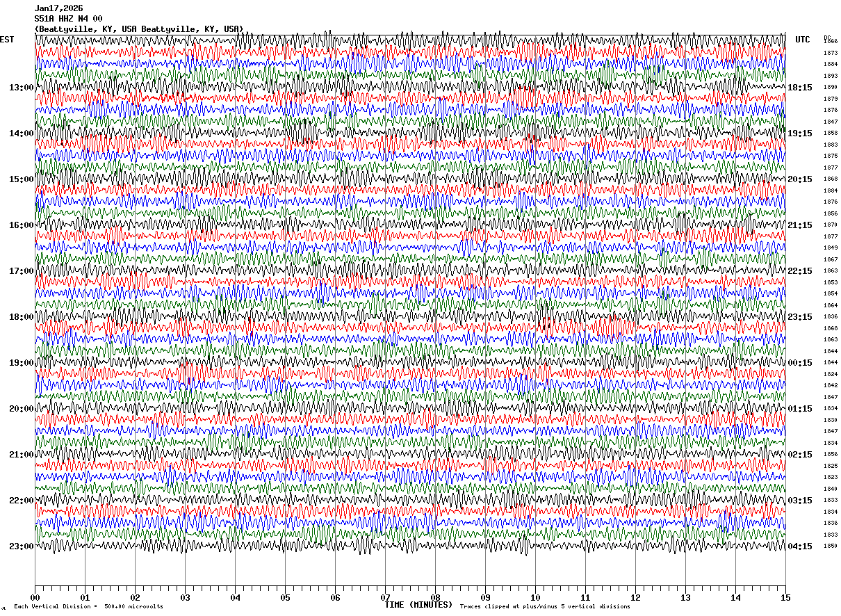The image size is (841, 616).
Task: Pick the 18:00 EST time label
Action: pyautogui.click(x=21, y=317)
